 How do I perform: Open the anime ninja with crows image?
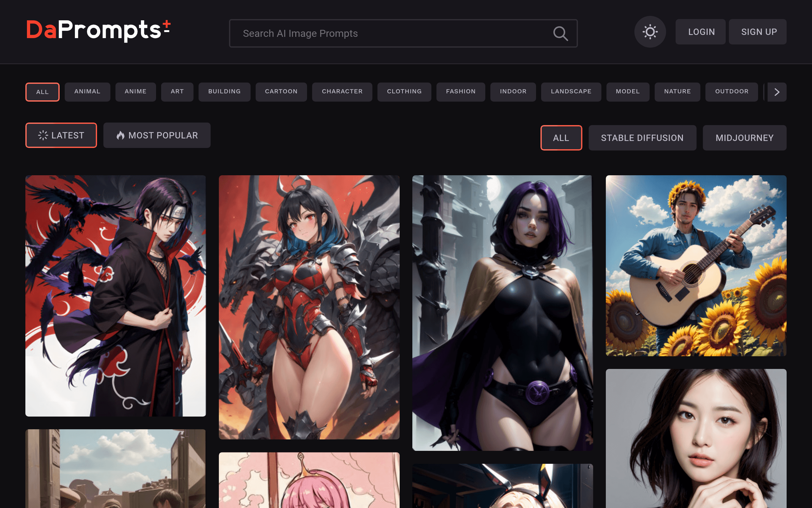(116, 296)
